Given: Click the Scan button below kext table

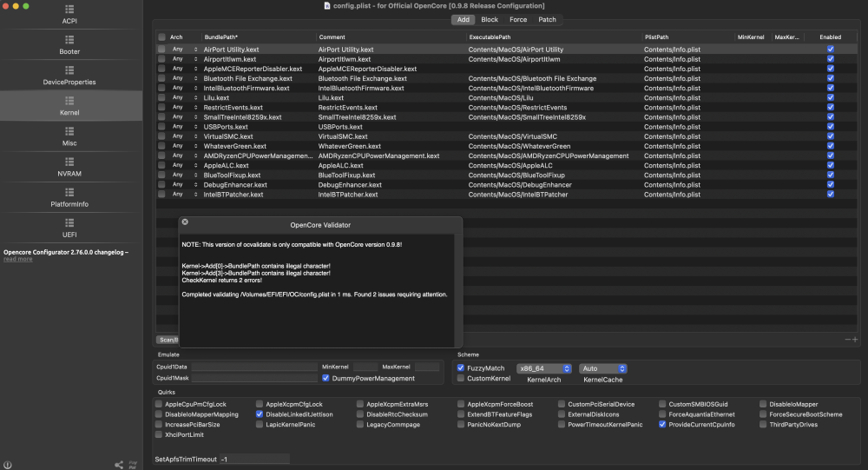Looking at the screenshot, I should pyautogui.click(x=168, y=340).
